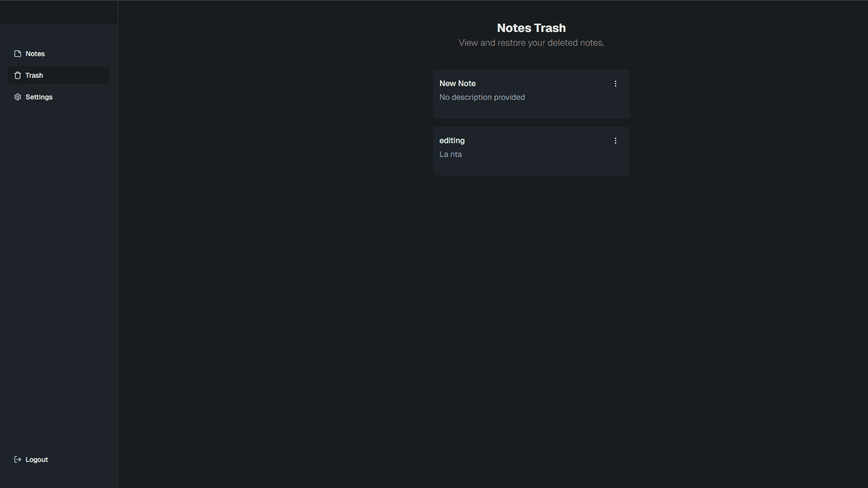Open the three-dot menu for editing note
The width and height of the screenshot is (868, 488).
615,141
